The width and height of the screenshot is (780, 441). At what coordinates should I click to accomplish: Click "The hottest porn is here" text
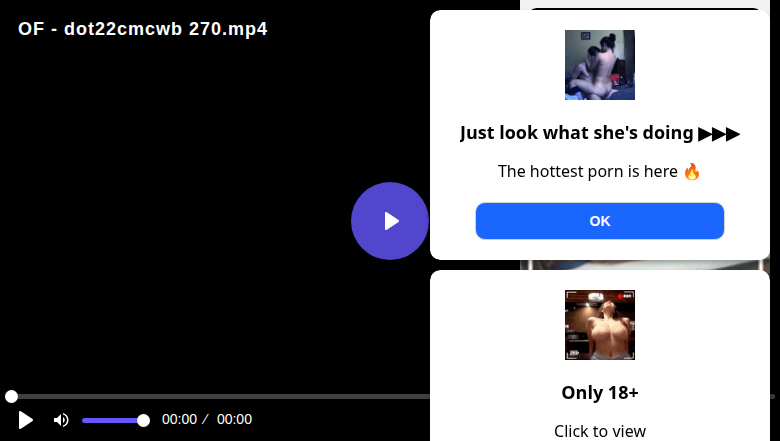pos(587,171)
